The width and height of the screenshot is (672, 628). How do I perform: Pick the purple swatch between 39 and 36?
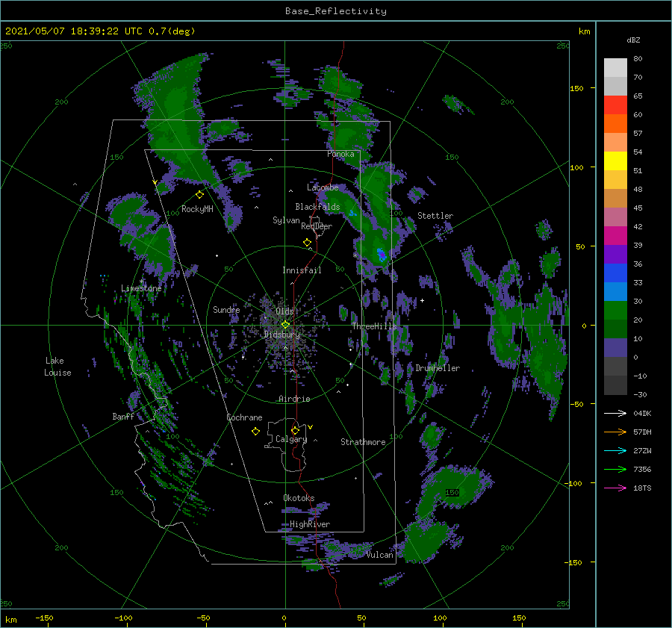click(615, 255)
